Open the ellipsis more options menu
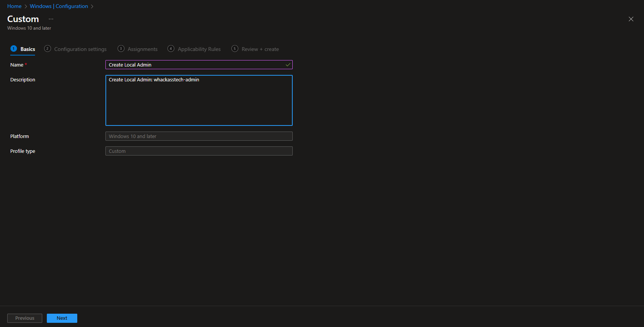The height and width of the screenshot is (327, 644). (x=51, y=19)
